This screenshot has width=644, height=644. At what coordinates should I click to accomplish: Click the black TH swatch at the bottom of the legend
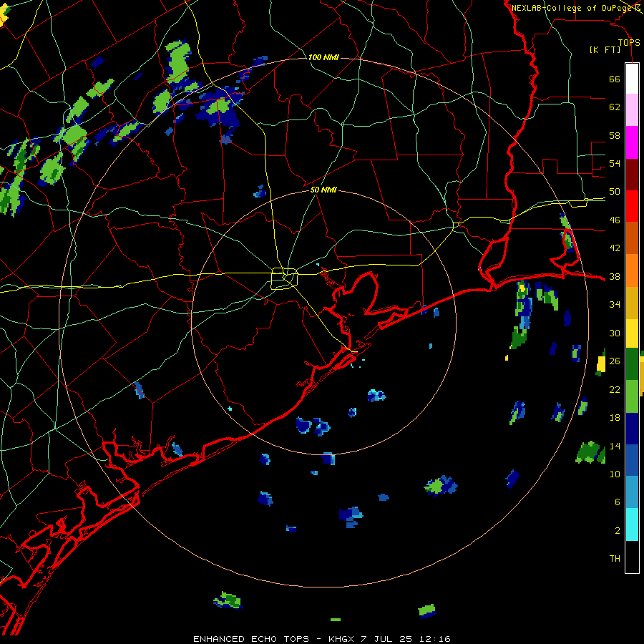point(632,557)
